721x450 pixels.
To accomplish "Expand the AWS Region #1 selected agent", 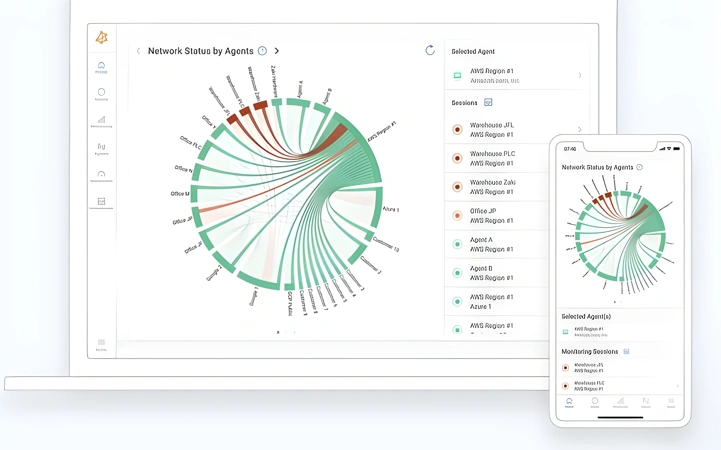I will click(516, 75).
